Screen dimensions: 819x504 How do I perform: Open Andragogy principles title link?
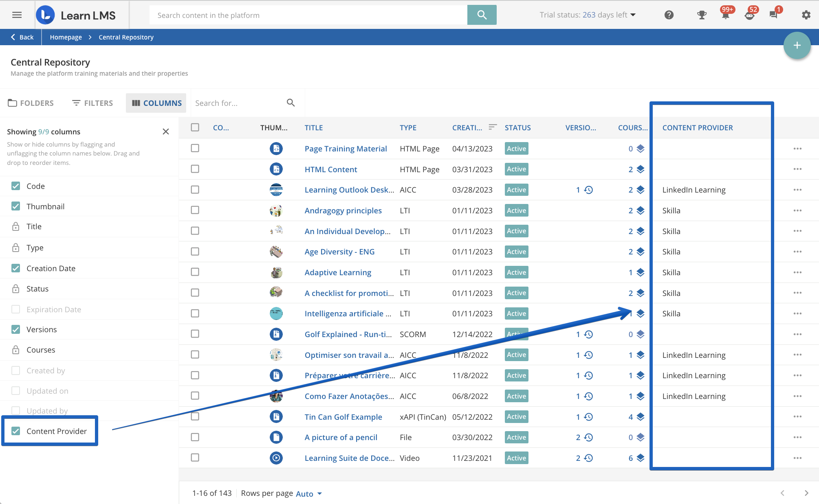343,210
